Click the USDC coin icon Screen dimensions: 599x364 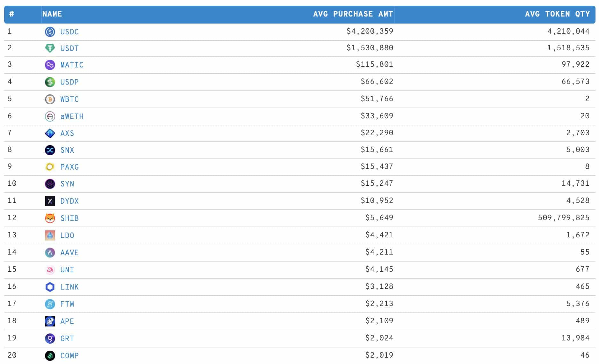pyautogui.click(x=50, y=32)
